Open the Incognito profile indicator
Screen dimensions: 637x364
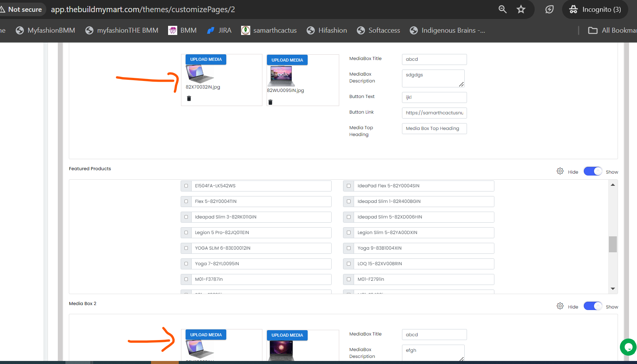595,9
